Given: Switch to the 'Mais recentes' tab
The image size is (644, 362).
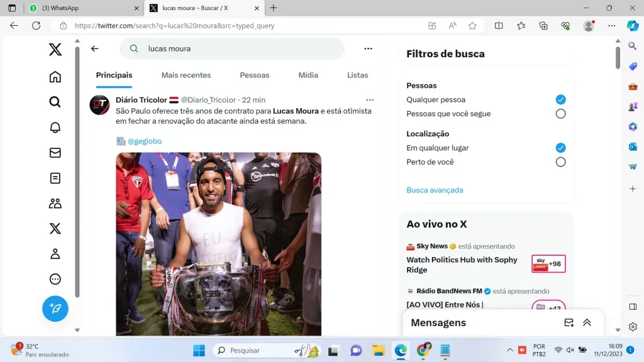Looking at the screenshot, I should [x=186, y=75].
